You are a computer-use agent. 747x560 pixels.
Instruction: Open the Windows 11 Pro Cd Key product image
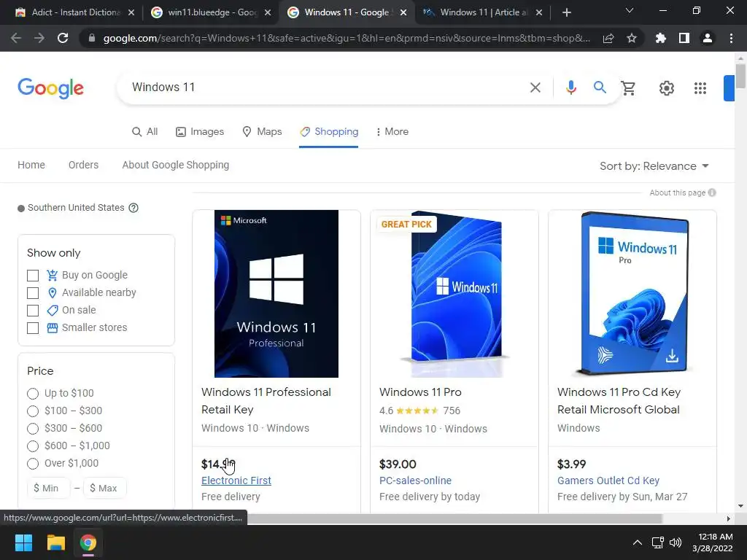(x=632, y=294)
